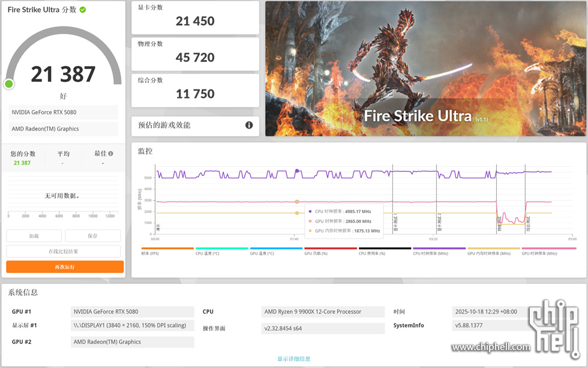The width and height of the screenshot is (588, 368).
Task: Click the 加载 button
Action: tap(34, 236)
